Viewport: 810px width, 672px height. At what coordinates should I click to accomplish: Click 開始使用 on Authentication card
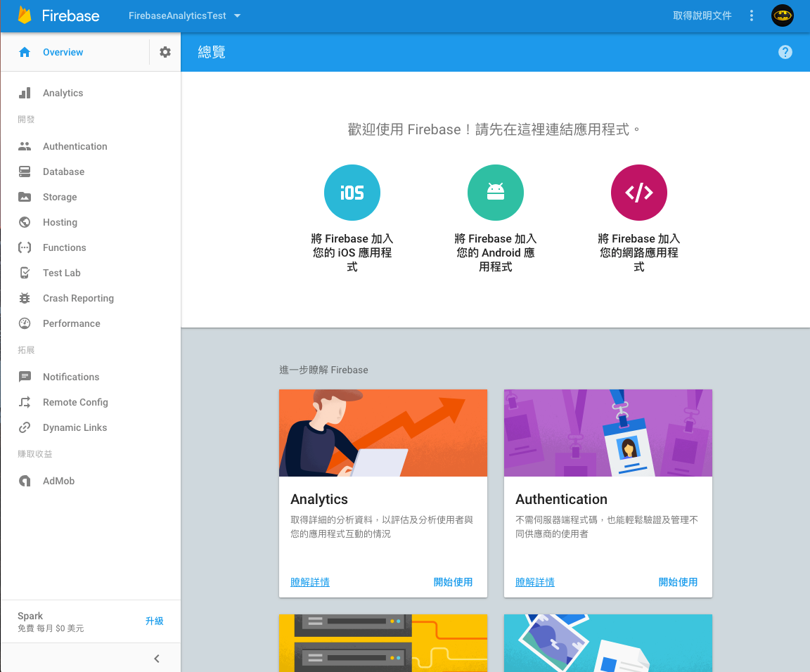pos(678,582)
